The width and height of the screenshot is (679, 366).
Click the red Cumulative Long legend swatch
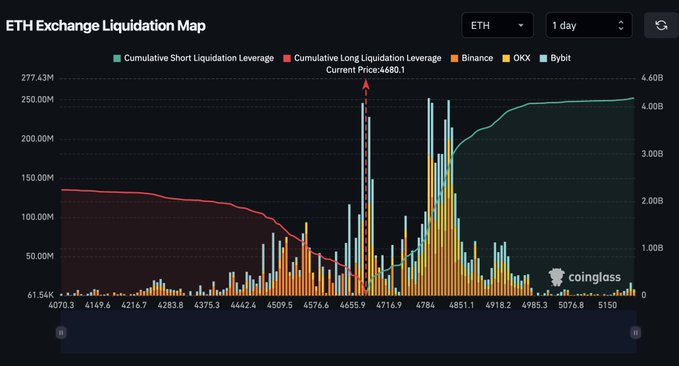coord(287,58)
